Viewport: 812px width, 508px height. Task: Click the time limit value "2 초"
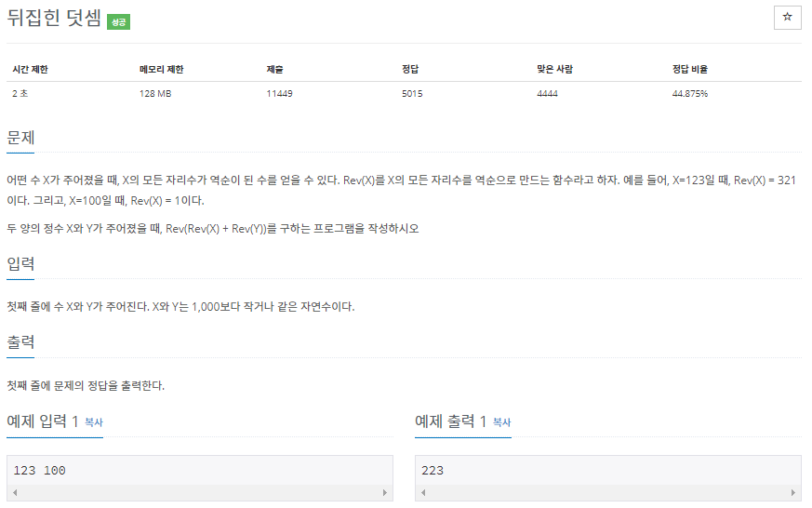[20, 94]
